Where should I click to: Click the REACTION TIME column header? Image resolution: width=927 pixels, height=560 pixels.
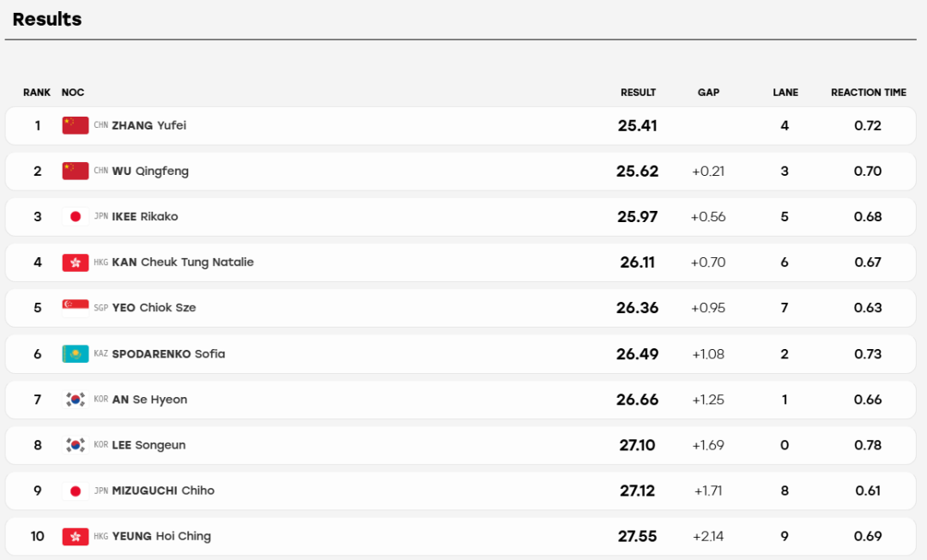(869, 92)
